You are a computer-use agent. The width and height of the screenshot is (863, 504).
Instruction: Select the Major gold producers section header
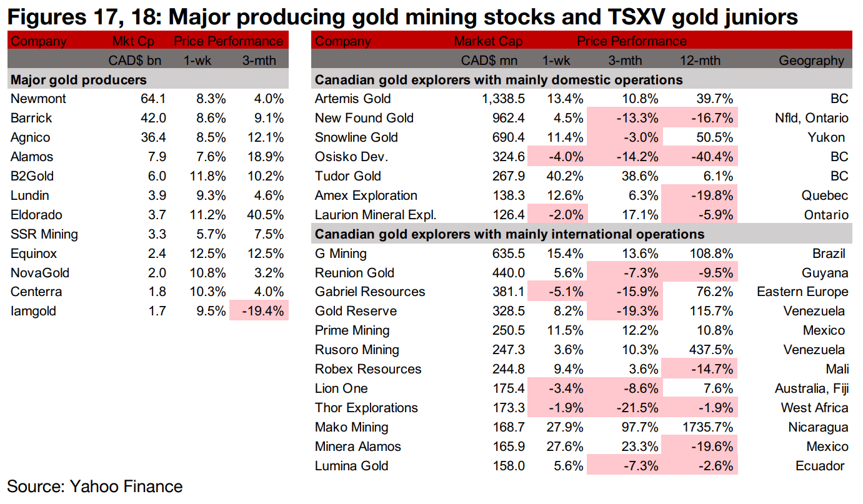(79, 80)
